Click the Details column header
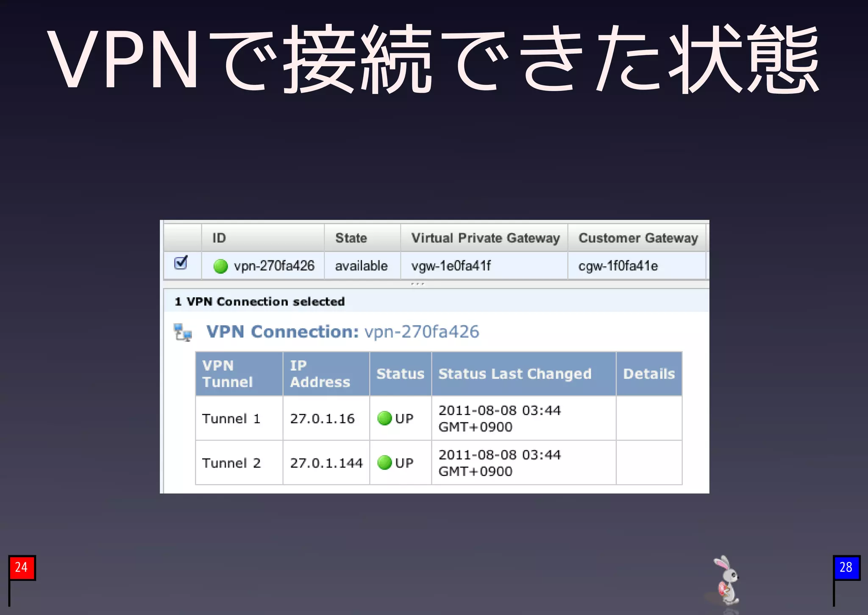The width and height of the screenshot is (868, 615). (648, 374)
